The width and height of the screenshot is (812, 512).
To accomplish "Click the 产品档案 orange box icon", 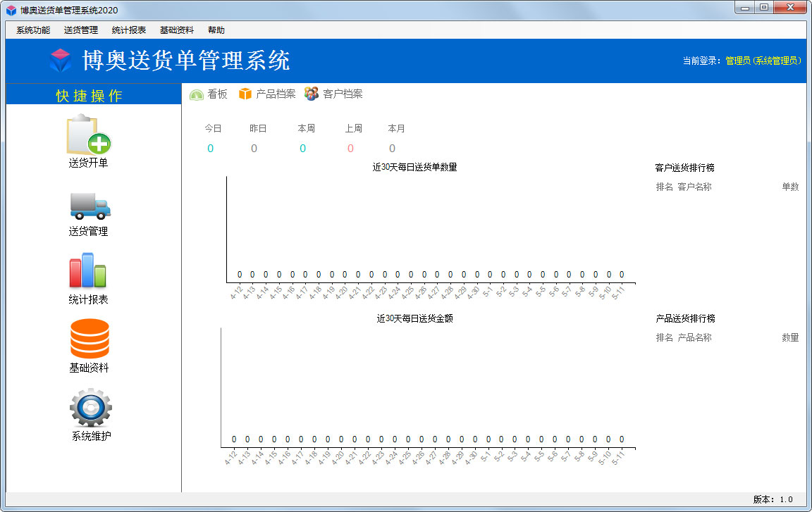I will click(245, 94).
